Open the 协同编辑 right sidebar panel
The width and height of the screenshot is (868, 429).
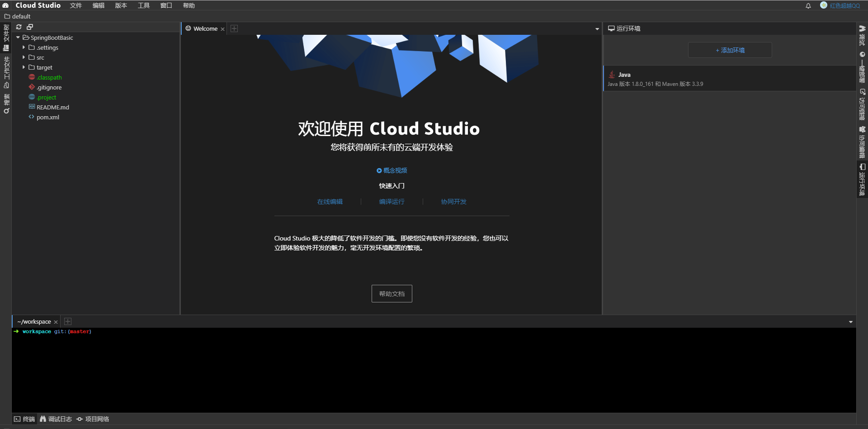pos(862,142)
